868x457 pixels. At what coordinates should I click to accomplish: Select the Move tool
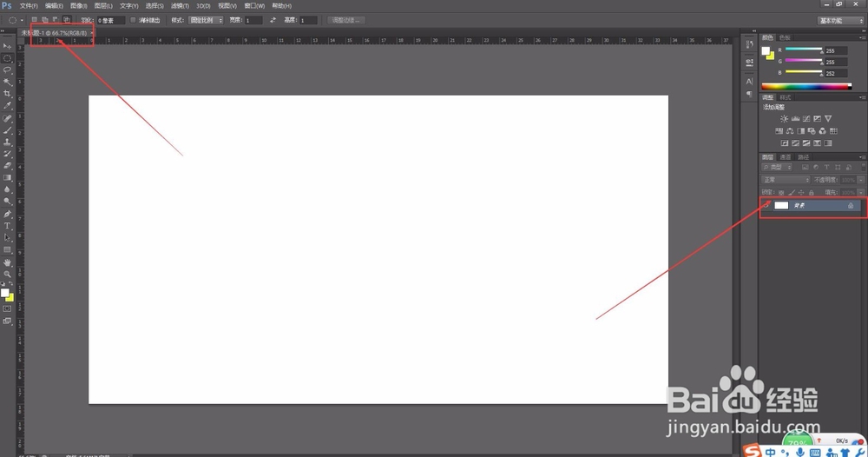coord(7,46)
